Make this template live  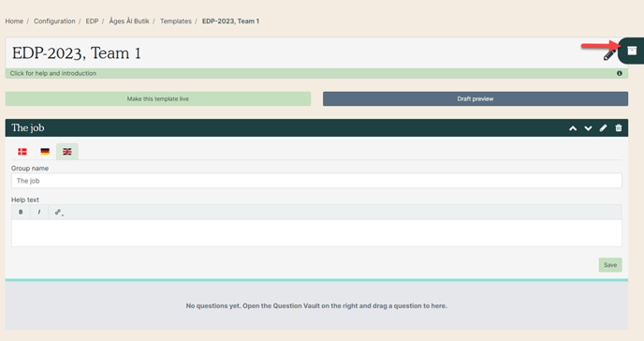pyautogui.click(x=157, y=99)
